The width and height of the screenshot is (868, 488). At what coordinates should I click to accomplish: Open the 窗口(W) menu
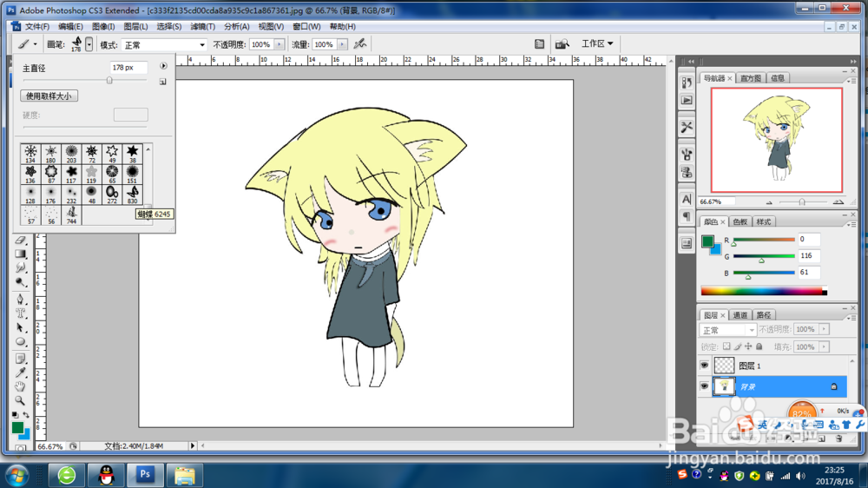pyautogui.click(x=306, y=27)
